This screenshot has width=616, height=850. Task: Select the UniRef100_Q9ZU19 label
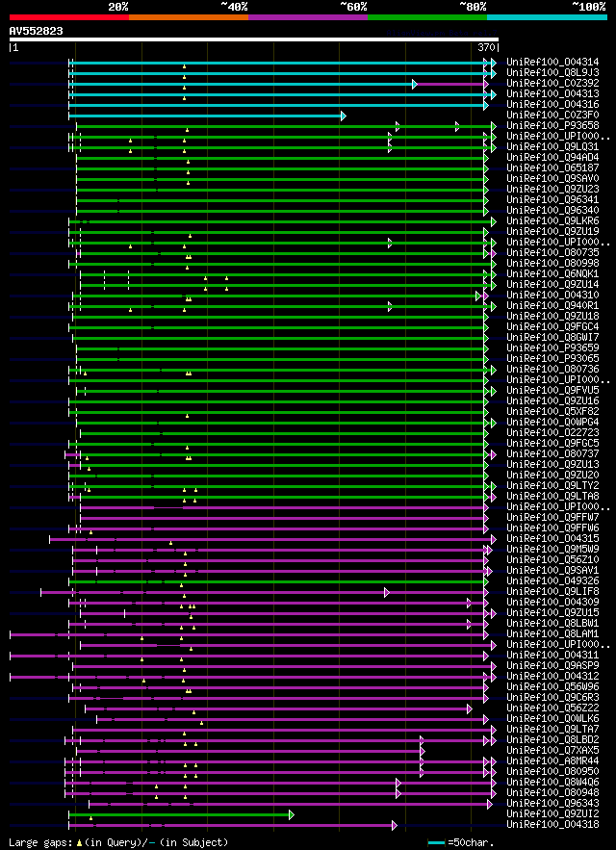point(552,231)
